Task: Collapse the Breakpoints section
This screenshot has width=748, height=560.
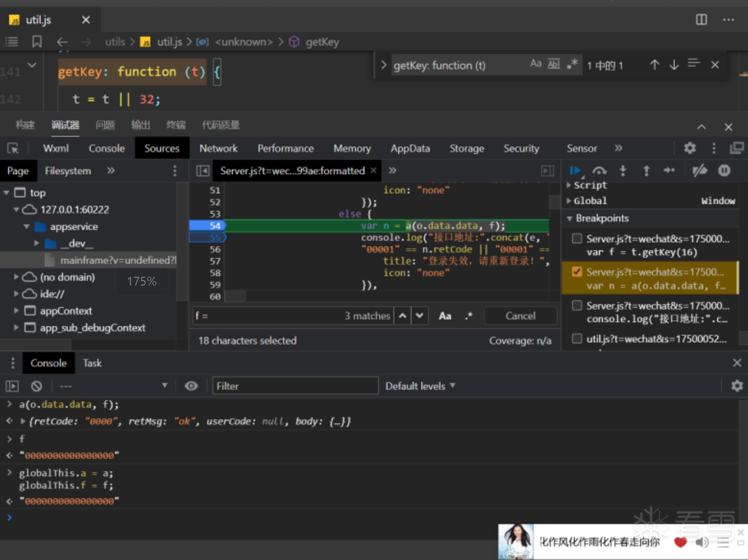Action: coord(570,219)
